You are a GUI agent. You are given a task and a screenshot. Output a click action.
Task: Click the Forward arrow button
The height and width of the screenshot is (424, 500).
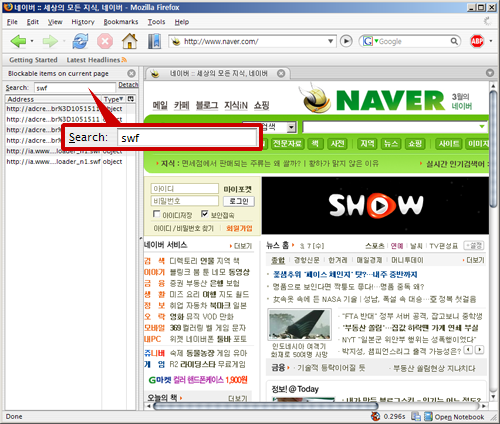point(50,41)
